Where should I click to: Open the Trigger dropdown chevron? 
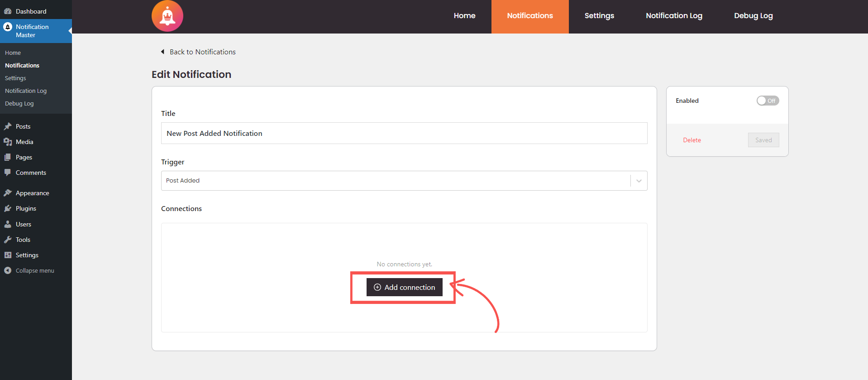[x=639, y=181]
